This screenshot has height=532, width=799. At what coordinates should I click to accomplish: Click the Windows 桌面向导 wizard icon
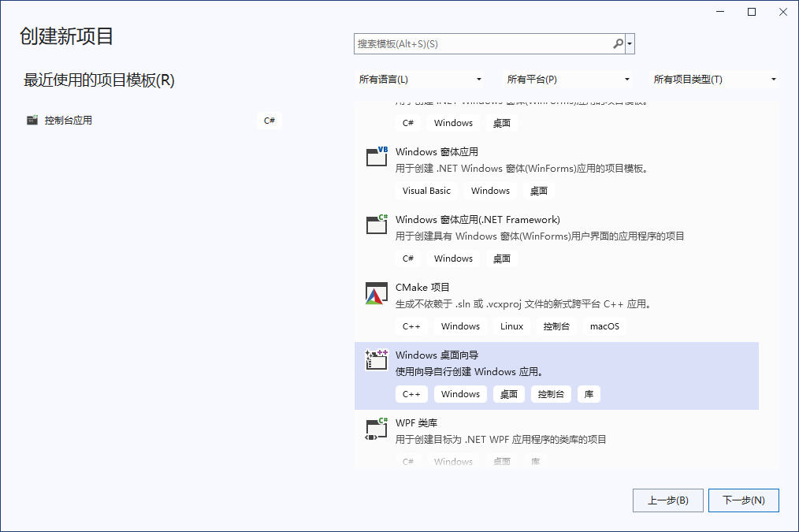click(x=377, y=359)
